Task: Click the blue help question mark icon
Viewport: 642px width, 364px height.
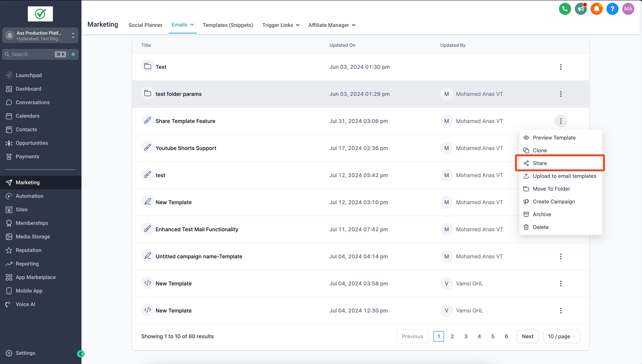Action: (x=612, y=9)
